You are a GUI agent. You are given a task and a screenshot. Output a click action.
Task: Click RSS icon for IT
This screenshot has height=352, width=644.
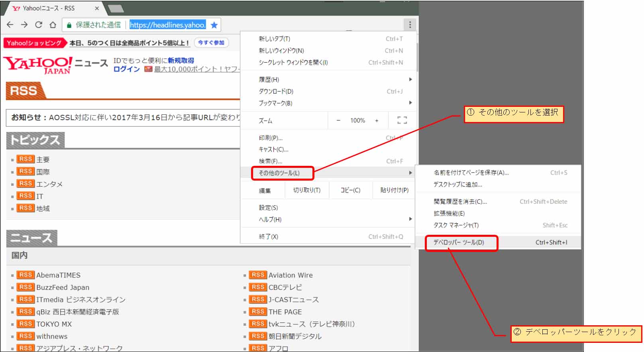click(x=26, y=196)
